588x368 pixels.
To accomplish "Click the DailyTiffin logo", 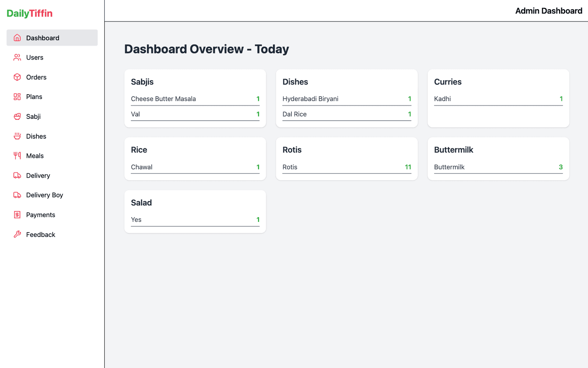I will pyautogui.click(x=30, y=13).
